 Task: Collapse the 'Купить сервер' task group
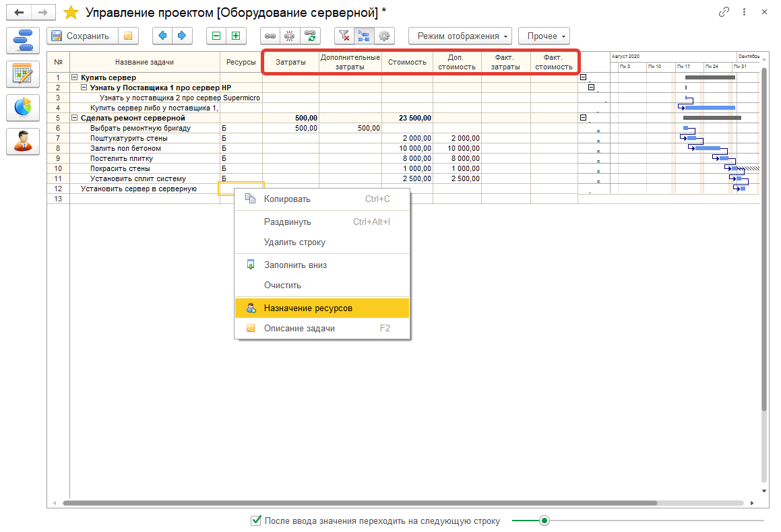75,77
